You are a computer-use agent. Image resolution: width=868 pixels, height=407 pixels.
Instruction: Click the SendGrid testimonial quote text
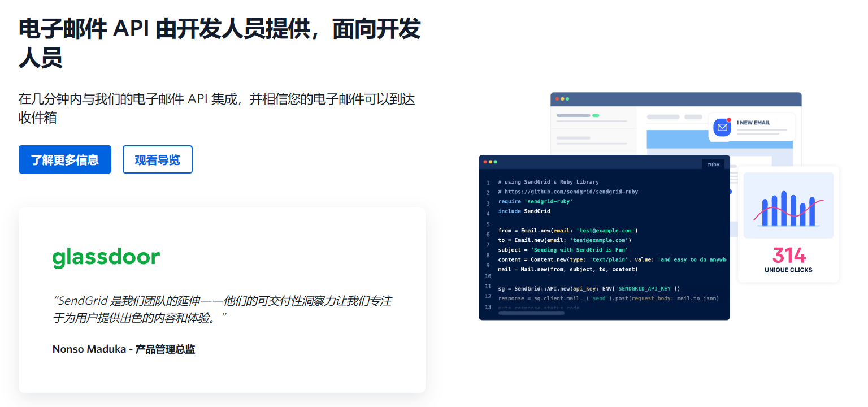[x=222, y=309]
